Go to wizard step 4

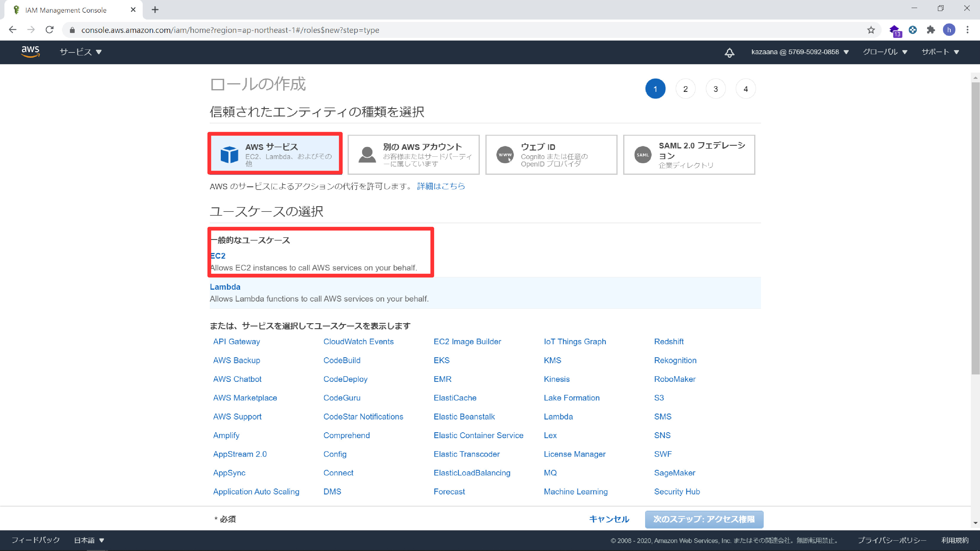tap(745, 89)
